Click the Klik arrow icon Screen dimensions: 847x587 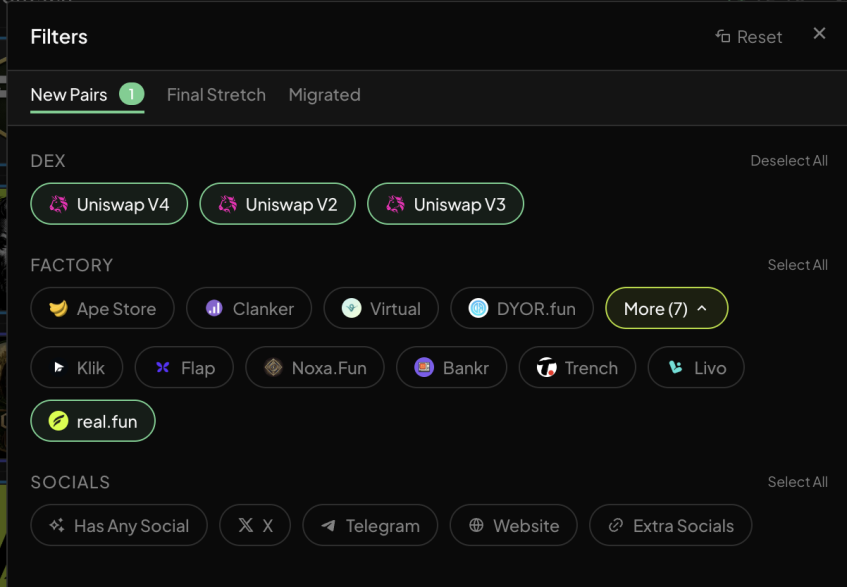pyautogui.click(x=59, y=368)
